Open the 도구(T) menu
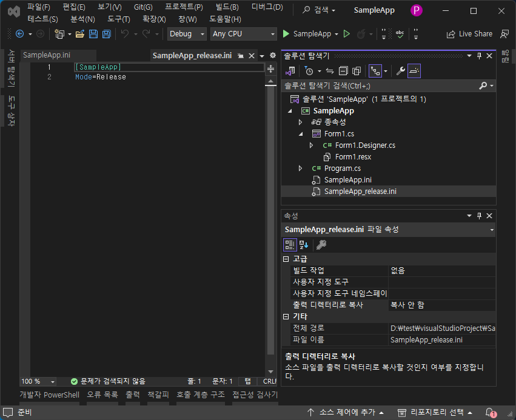The width and height of the screenshot is (516, 420). tap(118, 19)
